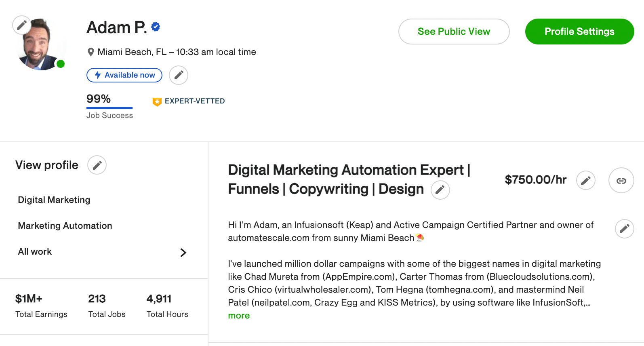Screen dimensions: 644x346
Task: Click the Expert-Vetted badge icon
Action: (x=157, y=101)
